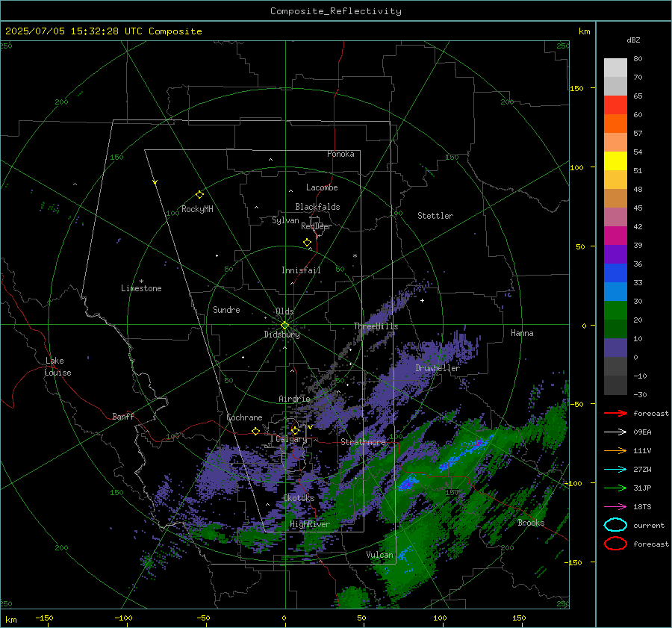Click the white asterisk marker above Limestone
The image size is (672, 628).
point(141,282)
